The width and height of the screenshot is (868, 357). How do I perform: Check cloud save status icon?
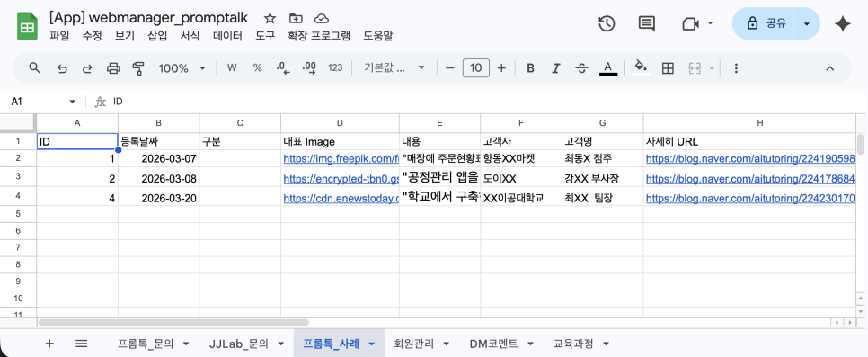coord(322,18)
